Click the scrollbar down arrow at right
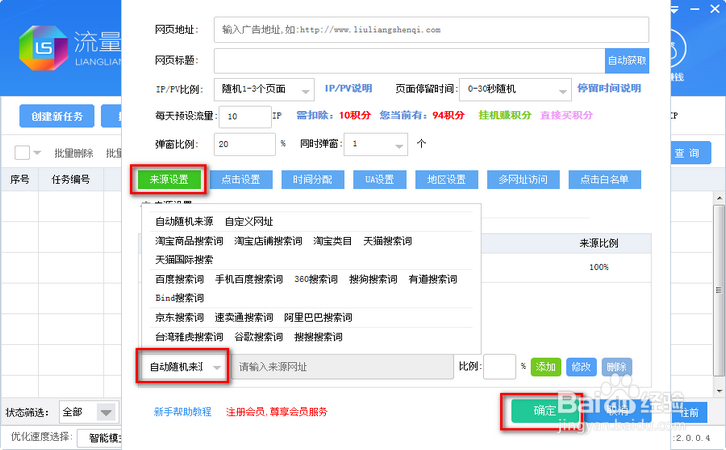Image resolution: width=726 pixels, height=450 pixels. tap(719, 392)
